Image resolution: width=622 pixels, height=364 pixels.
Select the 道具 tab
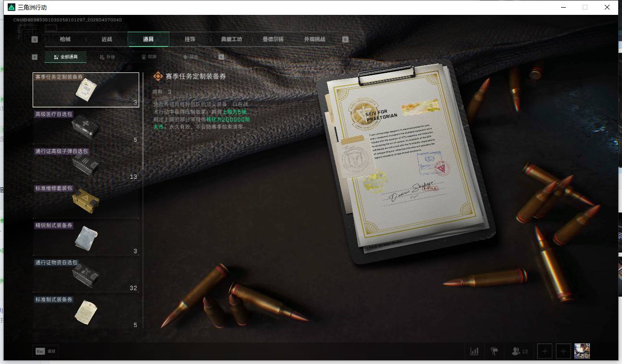148,39
